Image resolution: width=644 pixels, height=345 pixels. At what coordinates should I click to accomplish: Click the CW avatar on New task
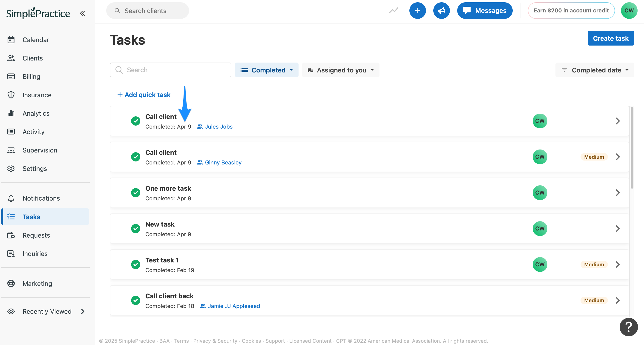[x=540, y=228]
